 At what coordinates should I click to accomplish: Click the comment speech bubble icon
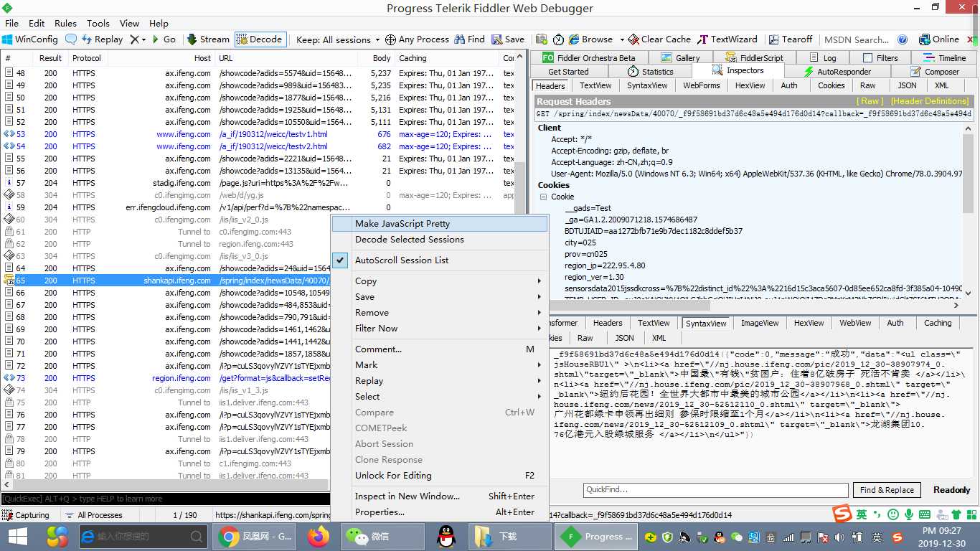tap(71, 39)
